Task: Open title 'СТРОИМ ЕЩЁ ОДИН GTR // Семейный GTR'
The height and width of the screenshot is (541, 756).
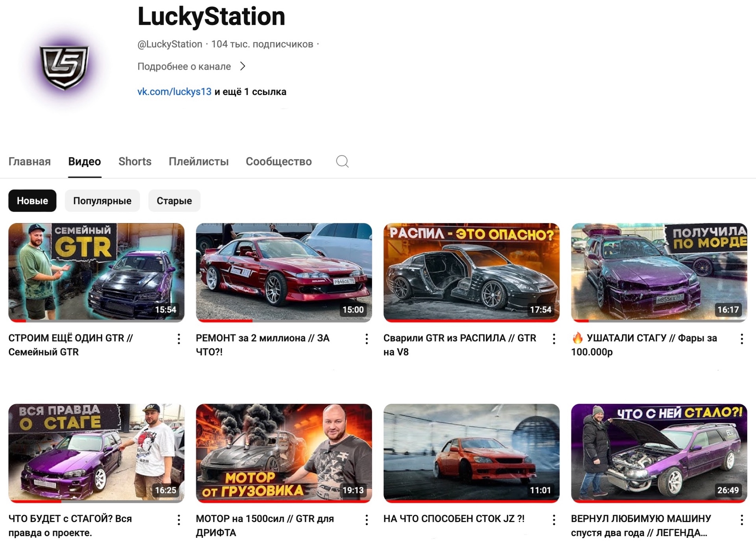Action: coord(71,345)
